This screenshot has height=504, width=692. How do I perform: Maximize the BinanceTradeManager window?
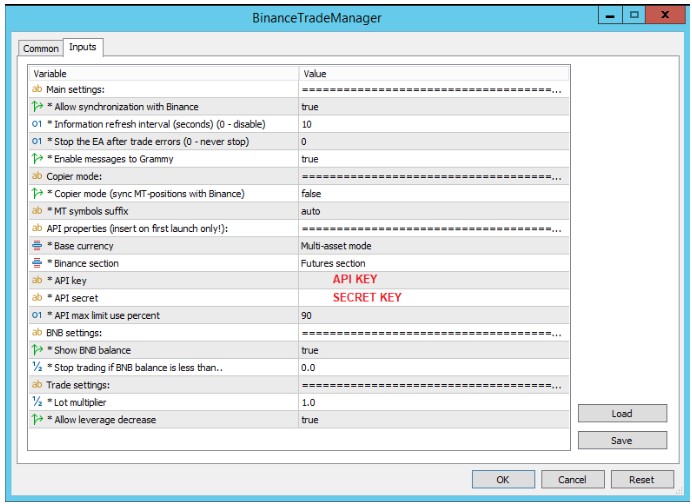click(x=634, y=15)
